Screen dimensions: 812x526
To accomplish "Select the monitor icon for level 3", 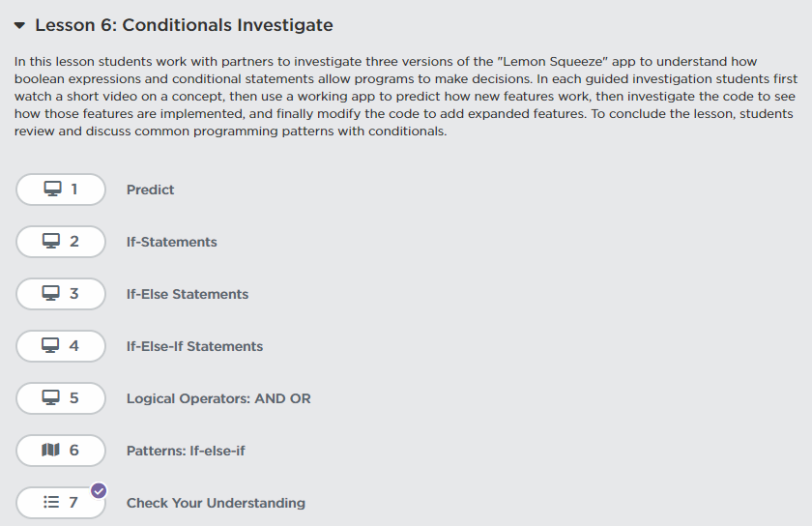I will pos(52,294).
